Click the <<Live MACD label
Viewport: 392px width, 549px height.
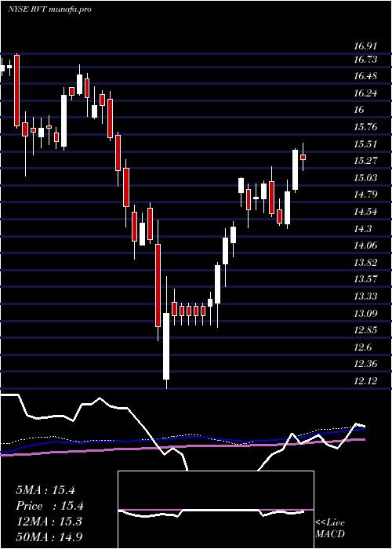pos(330,529)
